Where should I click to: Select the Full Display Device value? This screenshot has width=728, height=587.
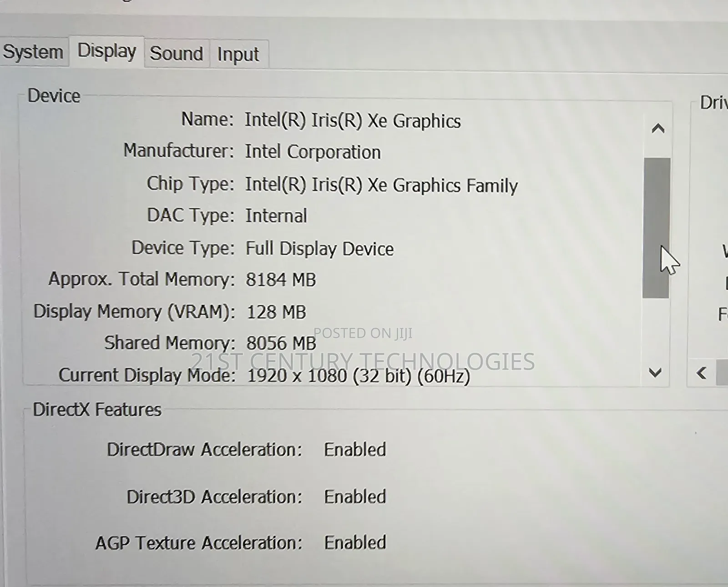(319, 248)
